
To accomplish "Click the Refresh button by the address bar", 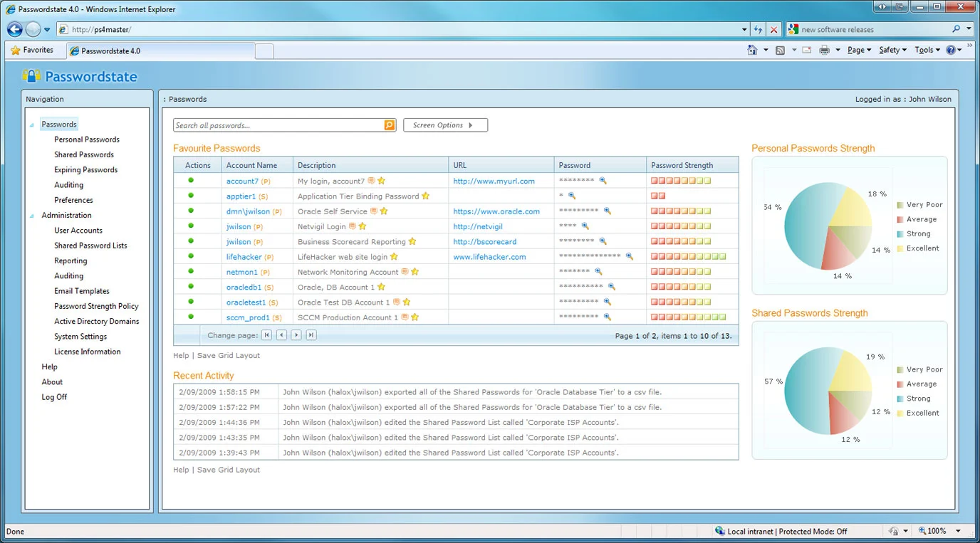I will [x=759, y=29].
